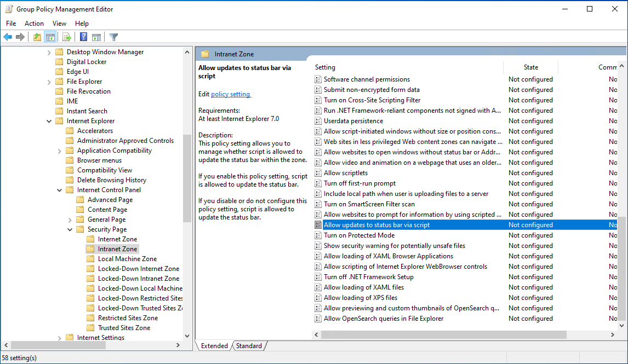Click the folder icon beside Accelerators

70,131
